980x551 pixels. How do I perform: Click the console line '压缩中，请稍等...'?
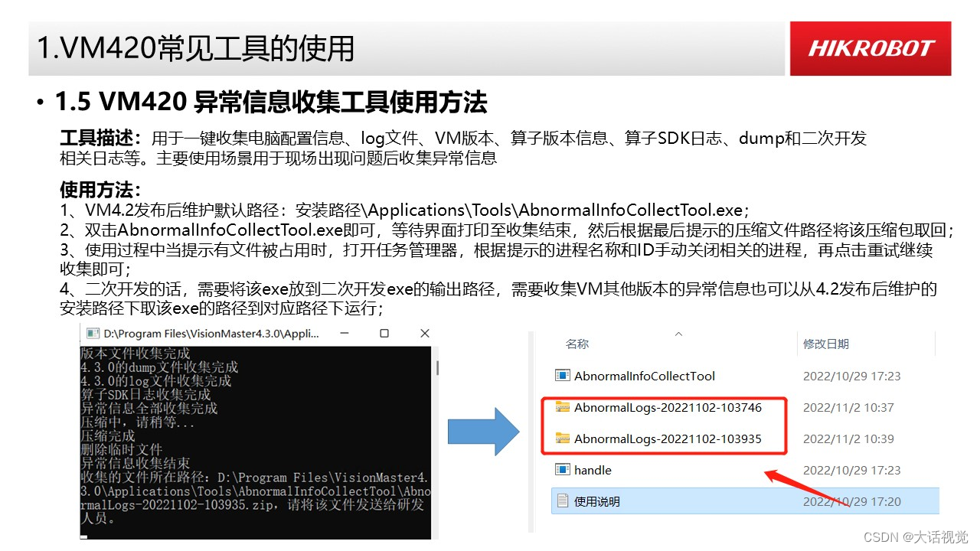[138, 422]
